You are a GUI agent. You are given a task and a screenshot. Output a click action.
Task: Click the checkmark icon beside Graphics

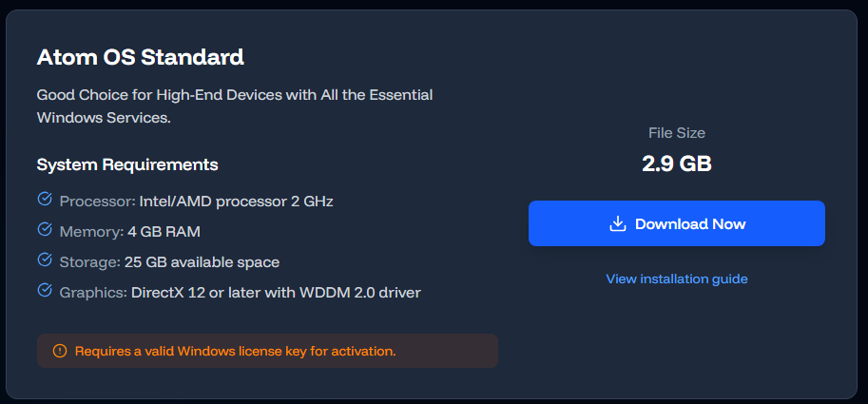[x=45, y=290]
